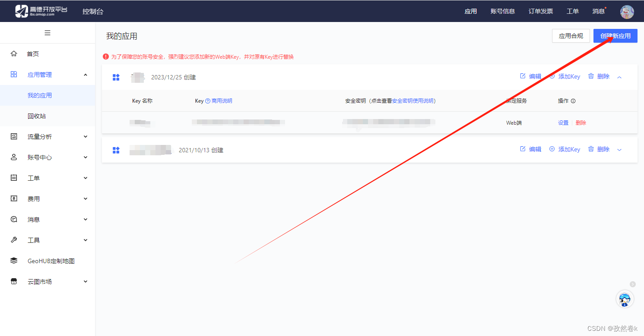This screenshot has width=644, height=336.
Task: Click the user avatar in top bar
Action: click(627, 12)
